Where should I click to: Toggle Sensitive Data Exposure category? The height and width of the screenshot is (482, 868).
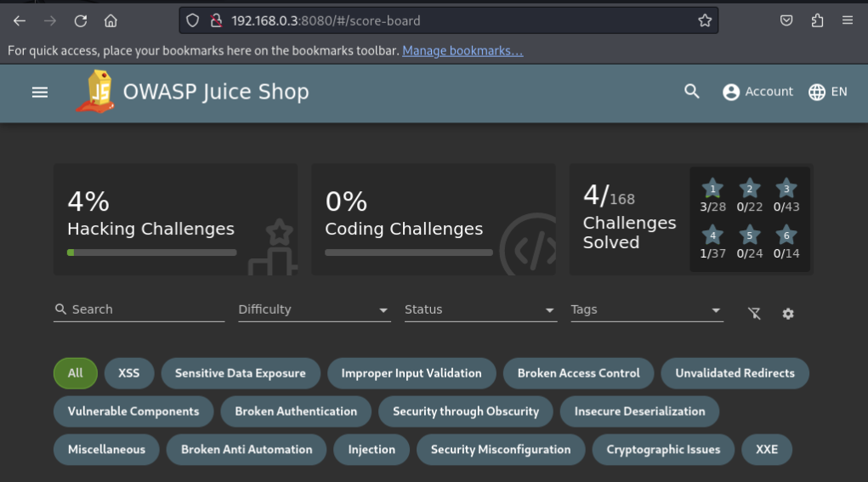(241, 373)
